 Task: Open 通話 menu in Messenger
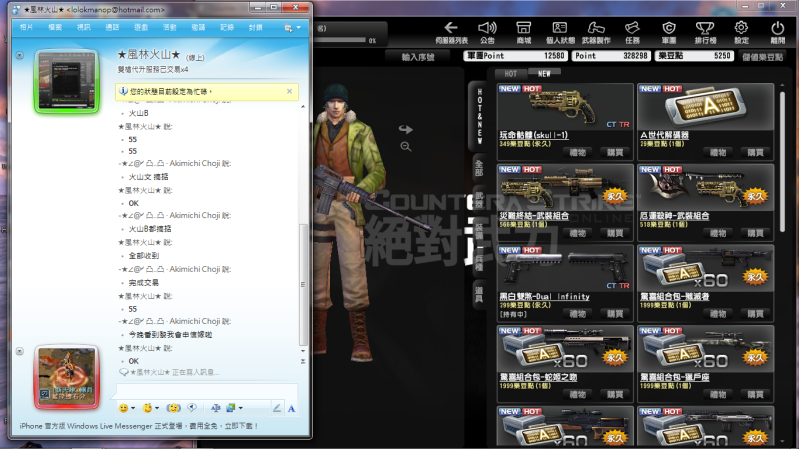(112, 28)
